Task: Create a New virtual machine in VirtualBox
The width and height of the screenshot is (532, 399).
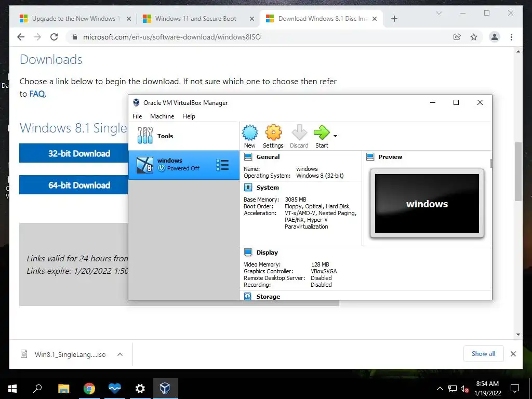Action: coord(250,137)
